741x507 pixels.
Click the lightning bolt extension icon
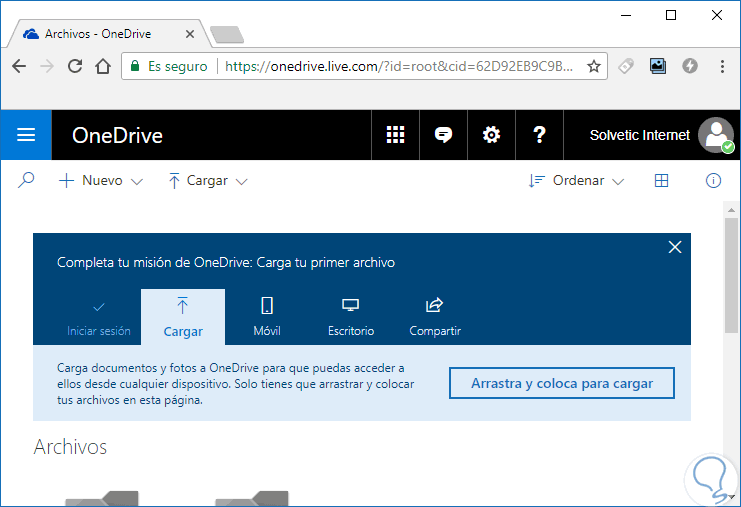coord(689,66)
